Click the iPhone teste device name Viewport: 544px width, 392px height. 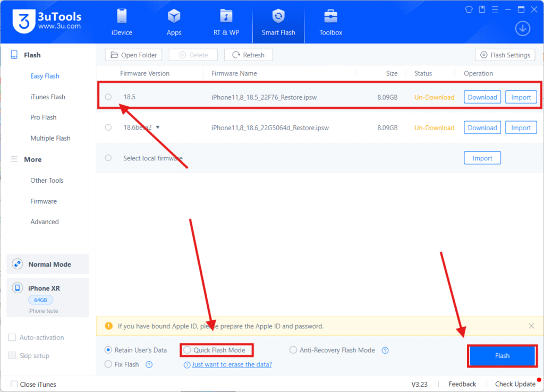(43, 311)
